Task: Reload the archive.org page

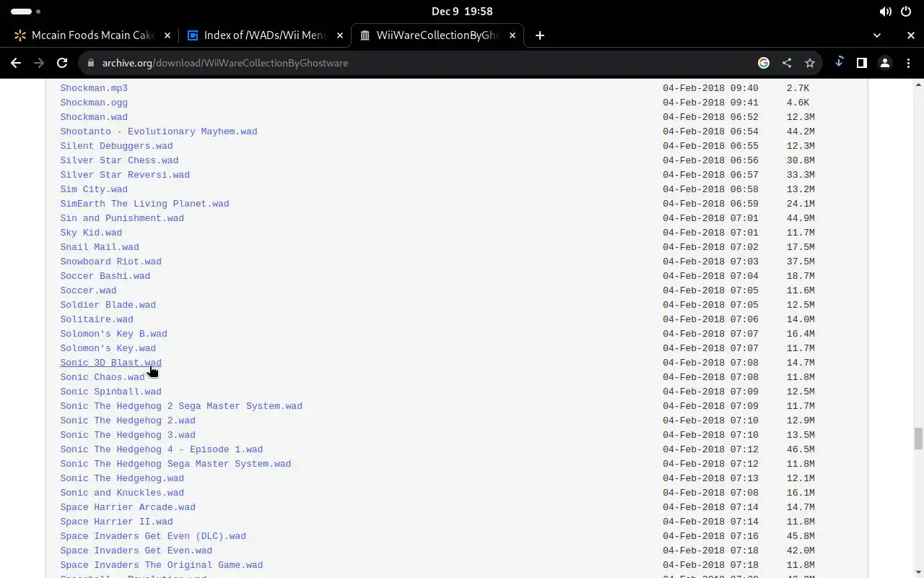Action: click(62, 63)
